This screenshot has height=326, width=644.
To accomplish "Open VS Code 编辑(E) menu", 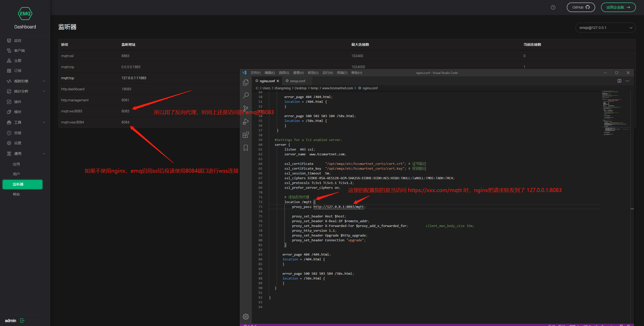I will [x=270, y=73].
